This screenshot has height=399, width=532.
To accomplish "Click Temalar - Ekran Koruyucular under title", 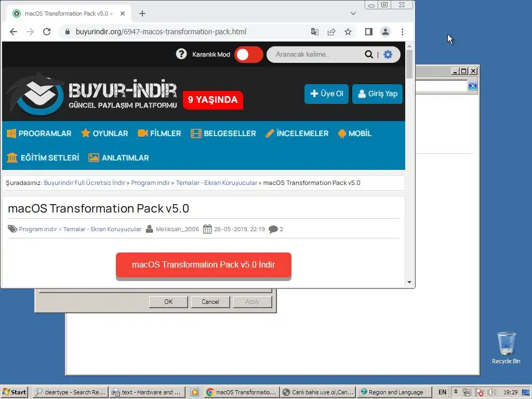I will coord(102,229).
